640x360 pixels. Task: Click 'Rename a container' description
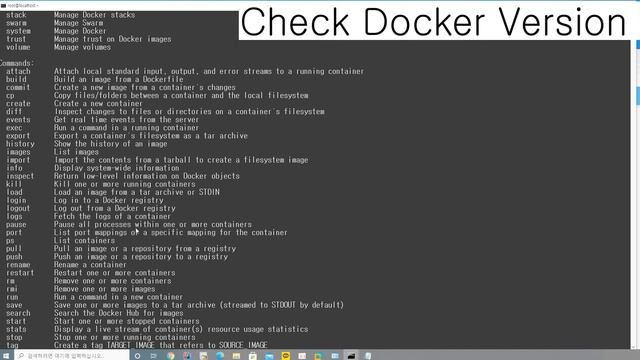[x=90, y=265]
